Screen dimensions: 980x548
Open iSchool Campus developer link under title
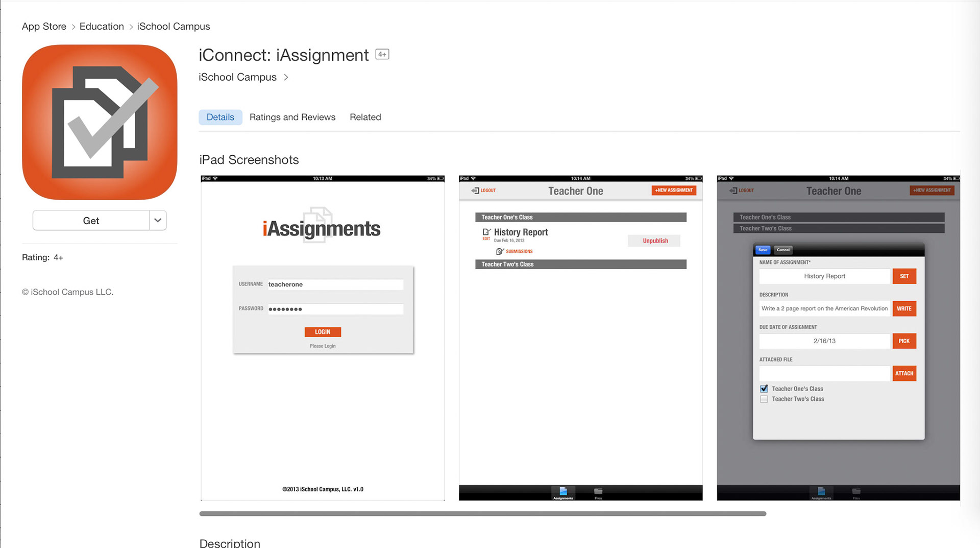(x=237, y=77)
